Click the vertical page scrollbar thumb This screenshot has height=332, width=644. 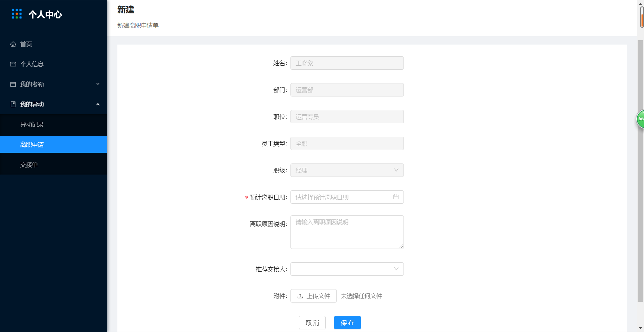[640, 171]
